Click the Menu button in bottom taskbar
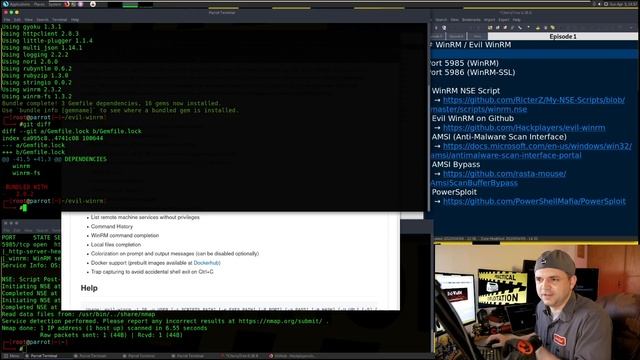 (12, 356)
